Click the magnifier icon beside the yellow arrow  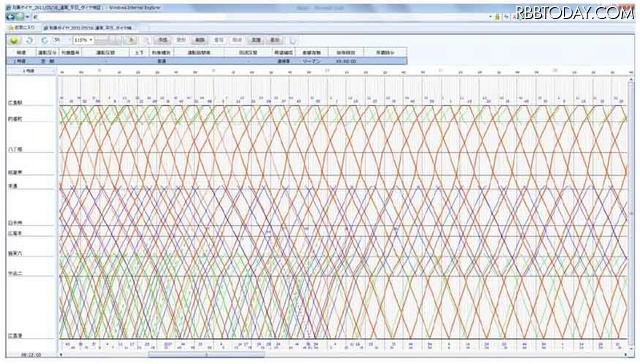coord(147,40)
